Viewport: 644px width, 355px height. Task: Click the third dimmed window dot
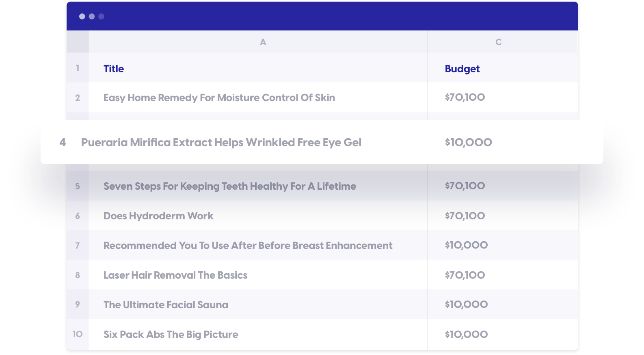(x=102, y=16)
